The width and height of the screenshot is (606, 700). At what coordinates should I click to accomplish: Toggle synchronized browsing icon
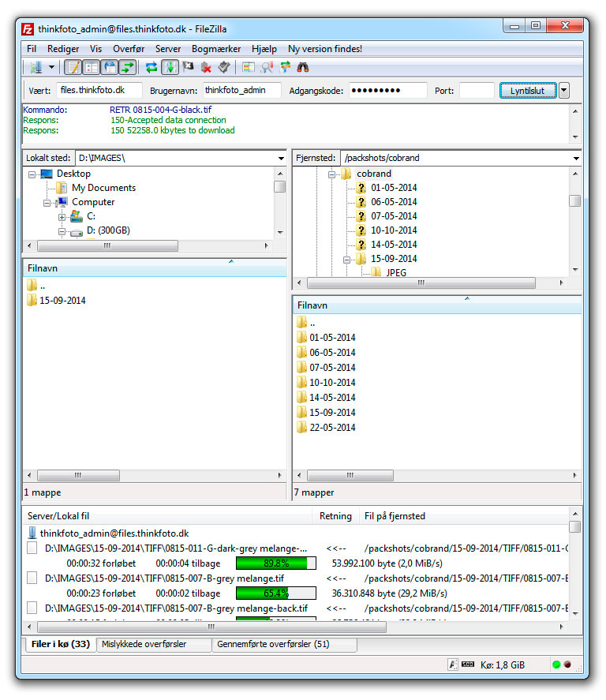285,67
